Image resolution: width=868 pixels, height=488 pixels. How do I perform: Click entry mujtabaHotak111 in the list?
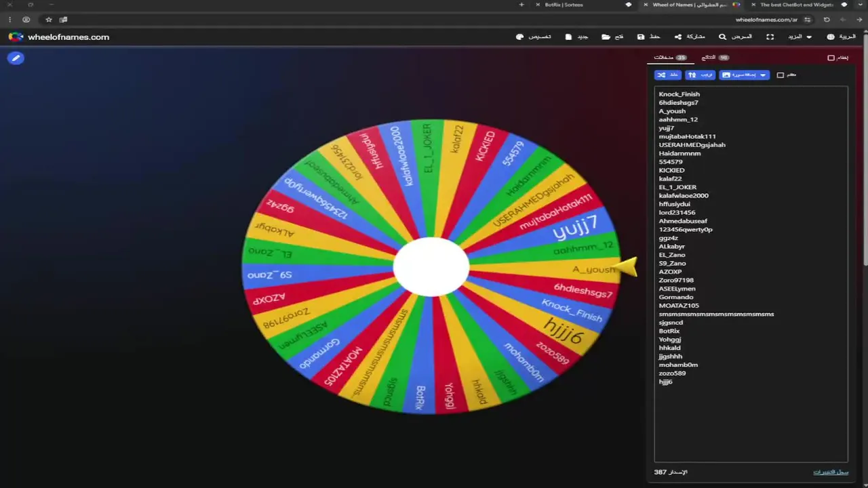pos(687,136)
